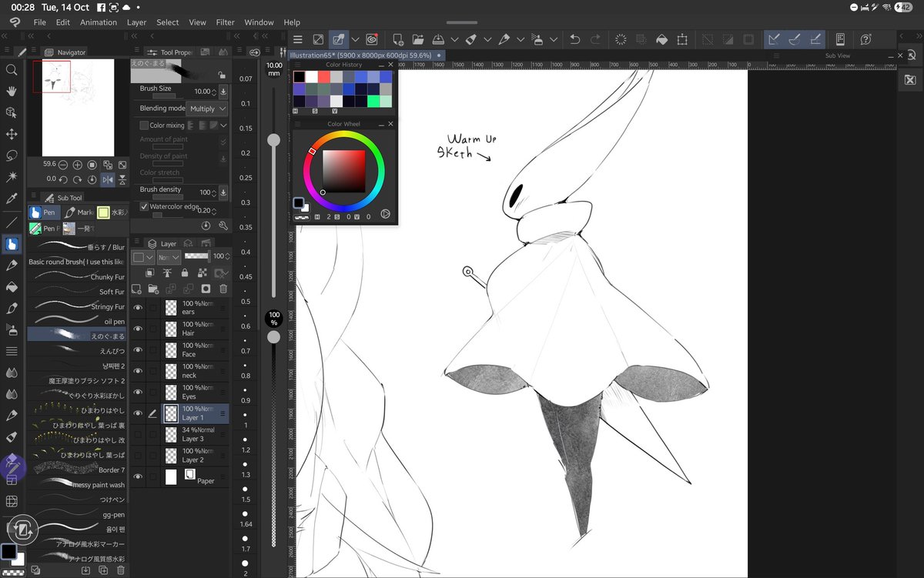Viewport: 924px width, 578px height.
Task: Hide the Face layer via its eye icon
Action: tap(138, 350)
